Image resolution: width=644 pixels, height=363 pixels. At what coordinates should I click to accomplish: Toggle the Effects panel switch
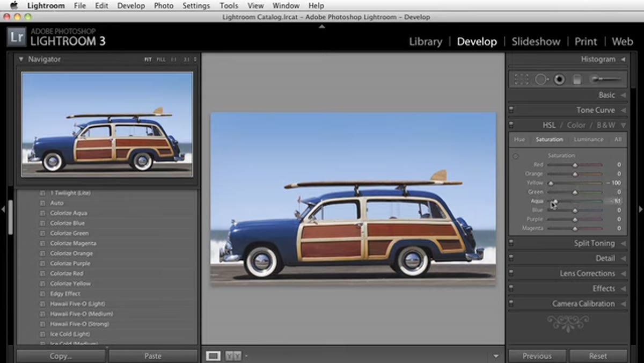pyautogui.click(x=511, y=288)
